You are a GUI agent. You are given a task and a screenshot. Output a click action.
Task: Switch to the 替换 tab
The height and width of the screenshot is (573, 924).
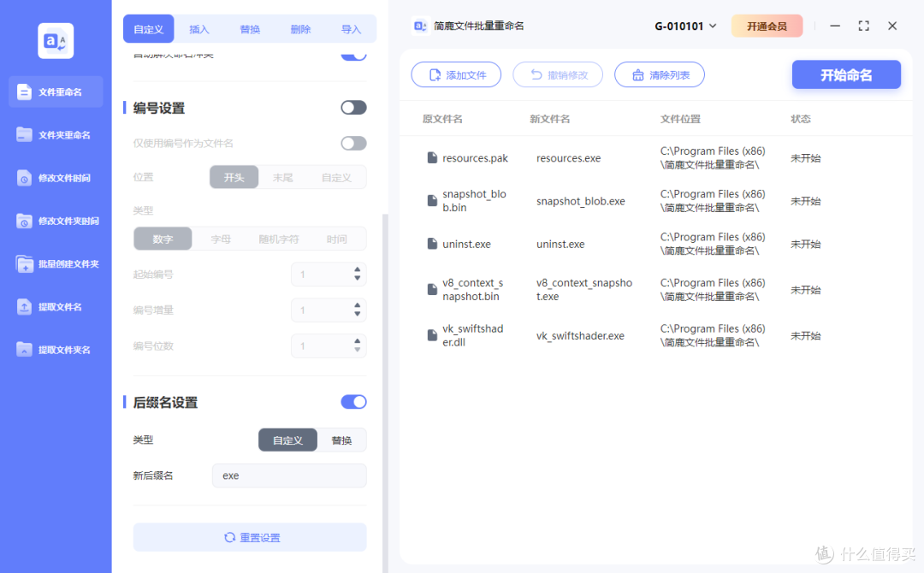click(x=250, y=29)
